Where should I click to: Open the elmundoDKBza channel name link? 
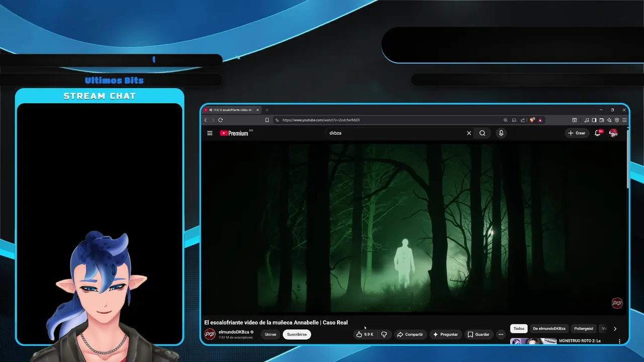(x=234, y=332)
